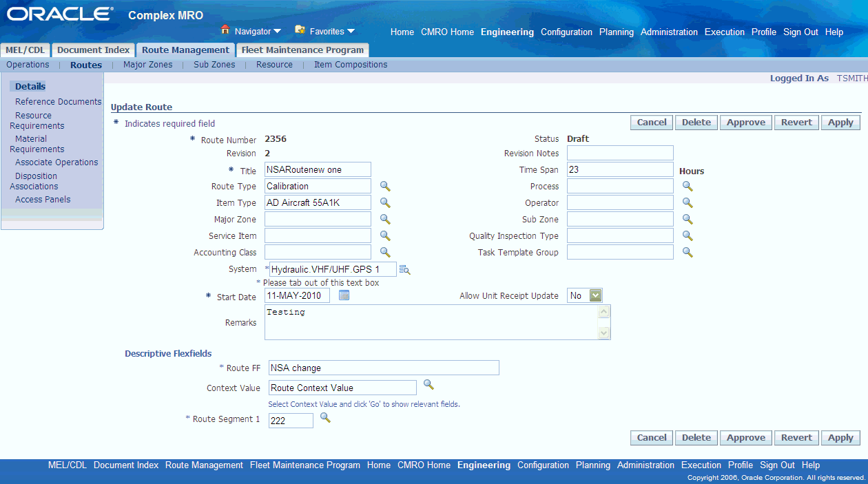The image size is (868, 484).
Task: Click the Route FF input field
Action: 384,368
